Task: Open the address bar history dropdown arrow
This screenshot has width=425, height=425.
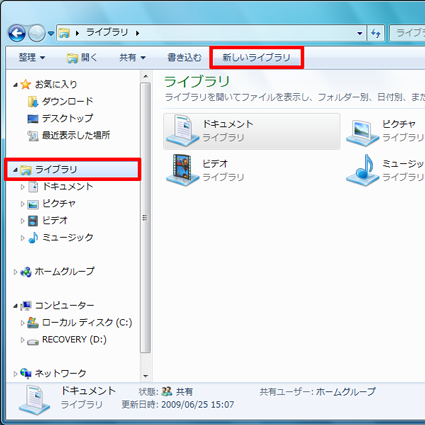Action: click(360, 33)
